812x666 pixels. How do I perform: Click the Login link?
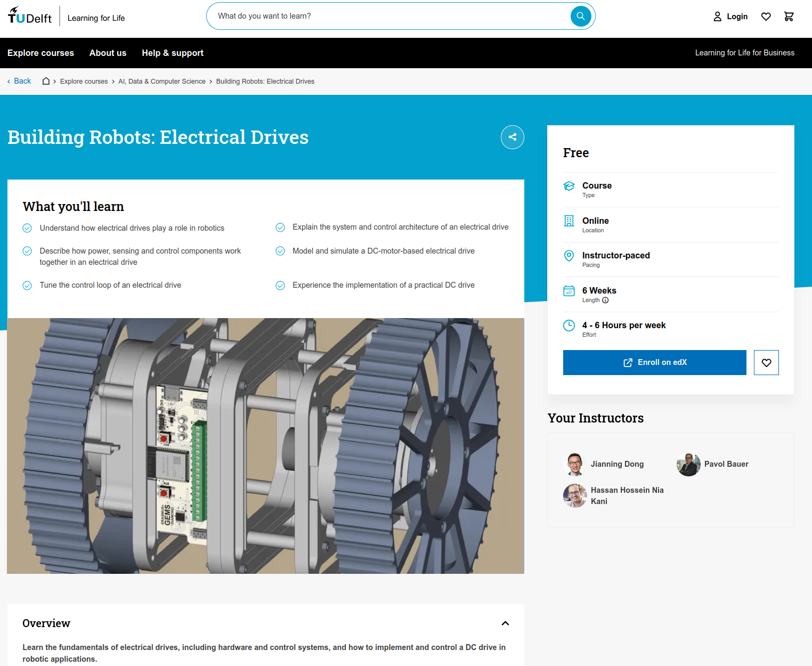click(730, 17)
